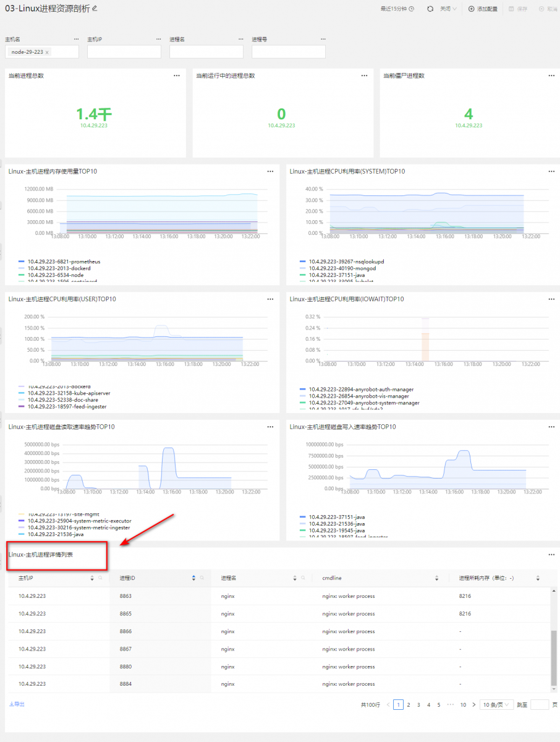This screenshot has width=560, height=742.
Task: Sort the table by 主机IP column
Action: (92, 578)
